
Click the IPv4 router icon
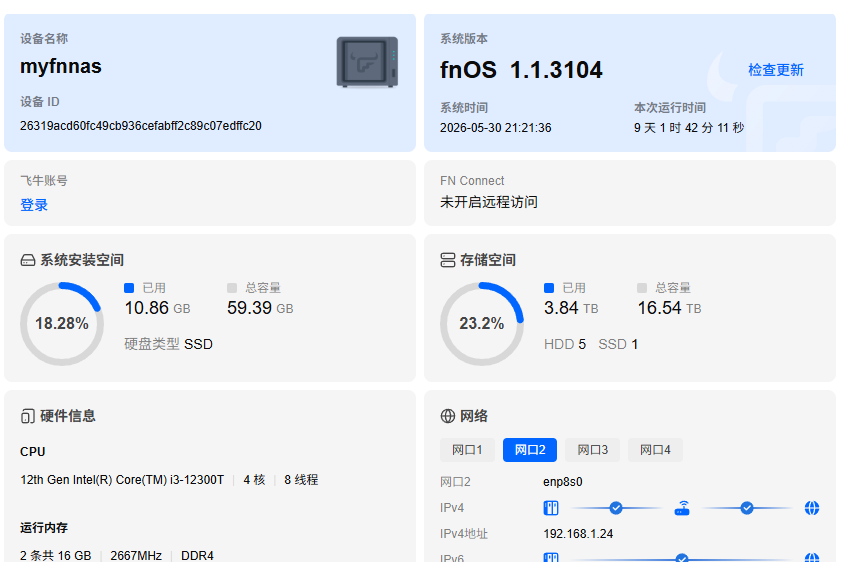click(x=682, y=508)
